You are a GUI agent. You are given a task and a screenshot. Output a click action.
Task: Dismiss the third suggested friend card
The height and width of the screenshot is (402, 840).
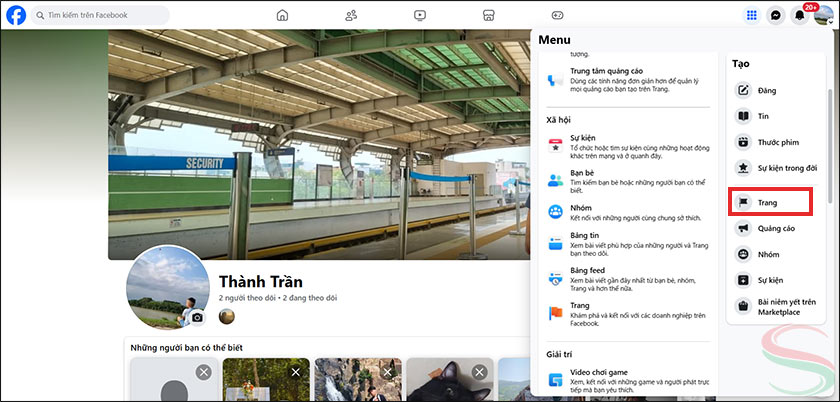tap(388, 372)
